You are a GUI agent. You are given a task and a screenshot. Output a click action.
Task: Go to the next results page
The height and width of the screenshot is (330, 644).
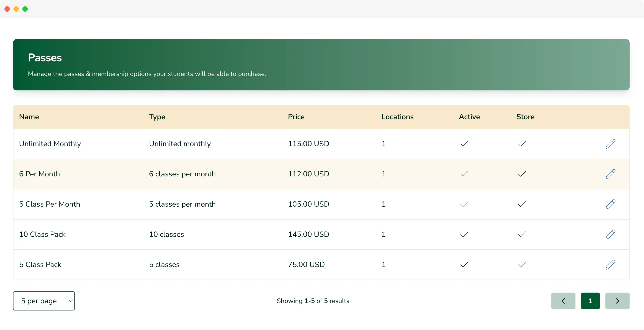[618, 301]
